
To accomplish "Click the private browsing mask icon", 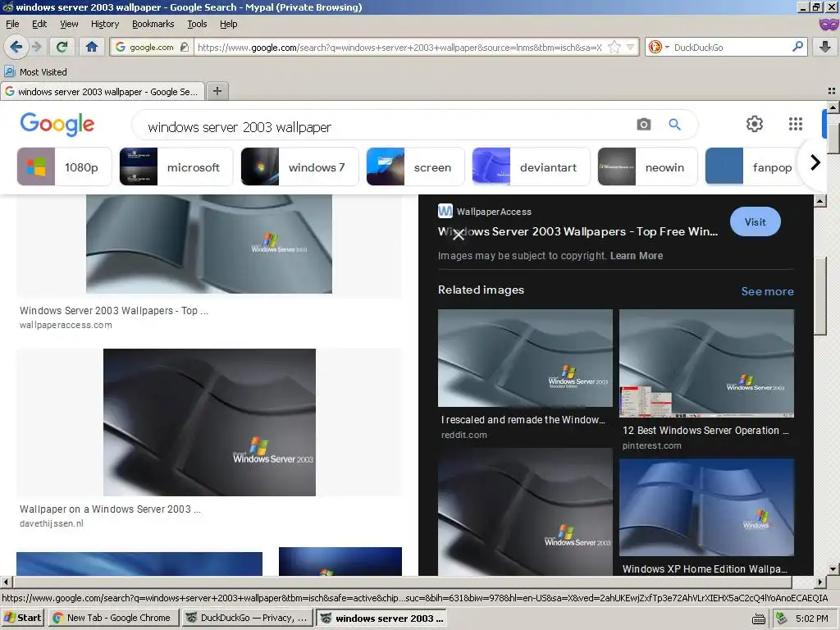I will (829, 24).
